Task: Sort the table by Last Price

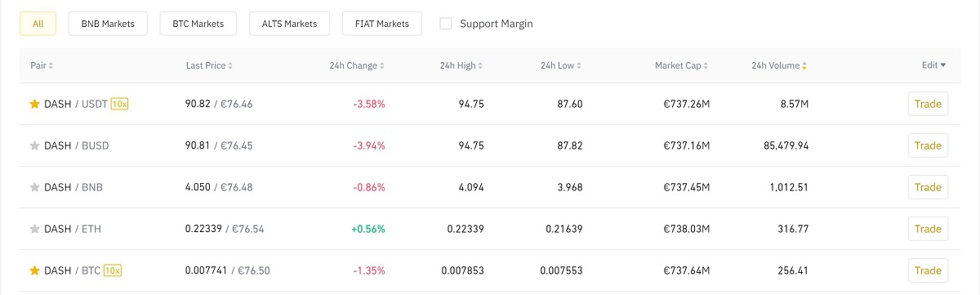Action: pyautogui.click(x=209, y=65)
